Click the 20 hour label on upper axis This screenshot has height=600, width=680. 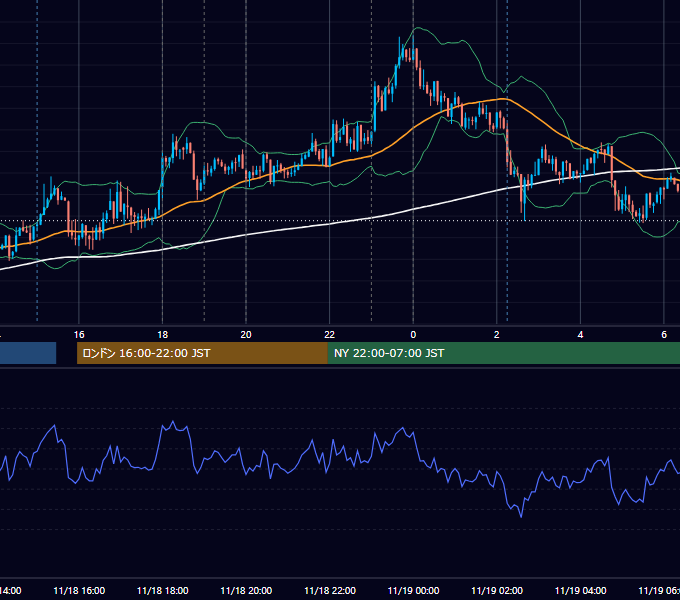246,335
